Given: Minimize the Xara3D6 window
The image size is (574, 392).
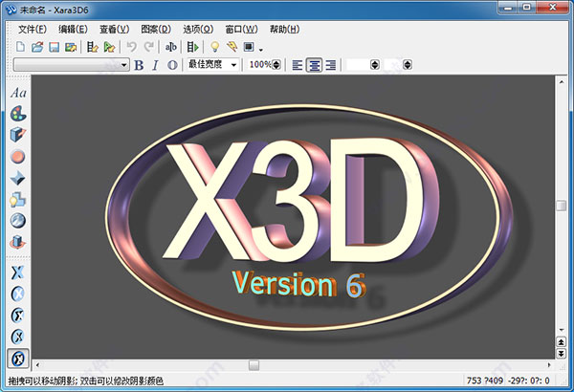Looking at the screenshot, I should [508, 8].
